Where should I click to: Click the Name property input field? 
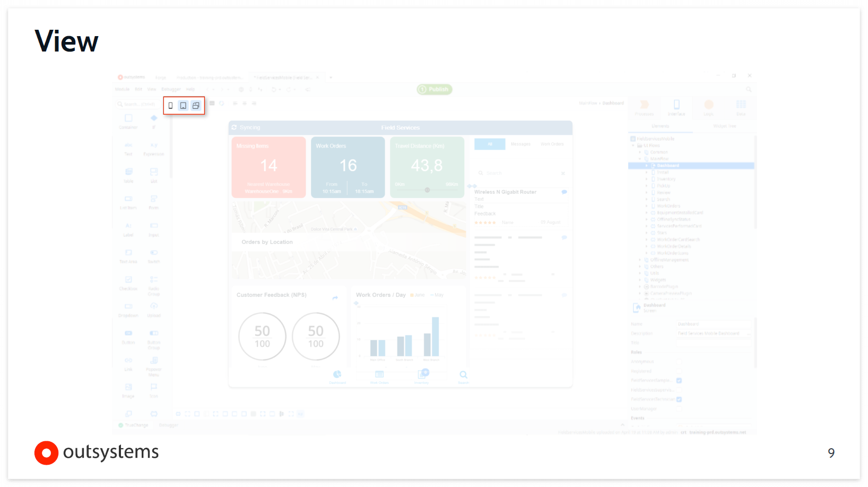click(x=714, y=324)
